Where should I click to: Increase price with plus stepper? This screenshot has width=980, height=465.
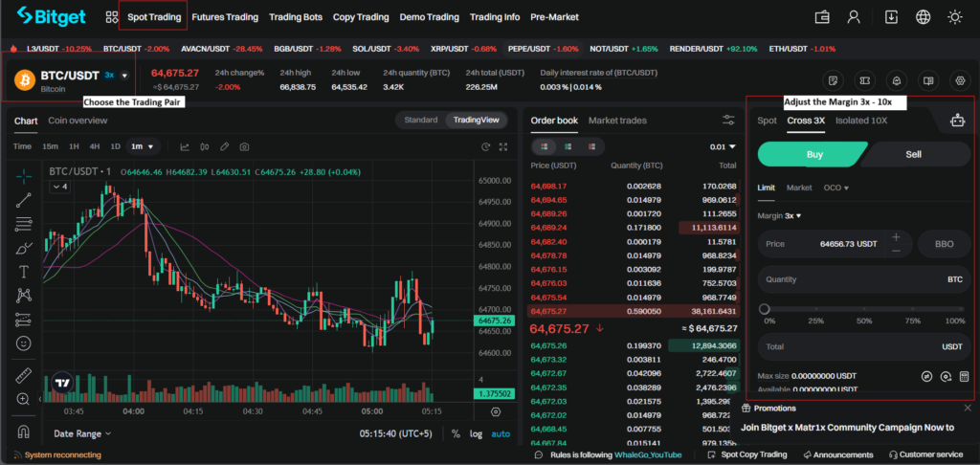point(896,237)
